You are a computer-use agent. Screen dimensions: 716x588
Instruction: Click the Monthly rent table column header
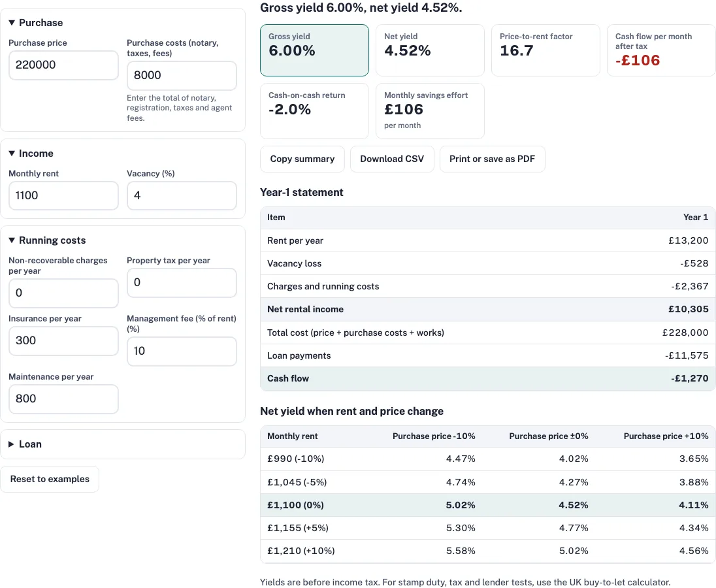292,436
